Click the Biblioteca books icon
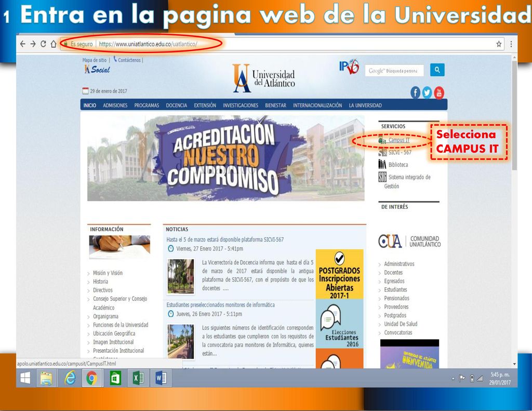 [x=382, y=164]
